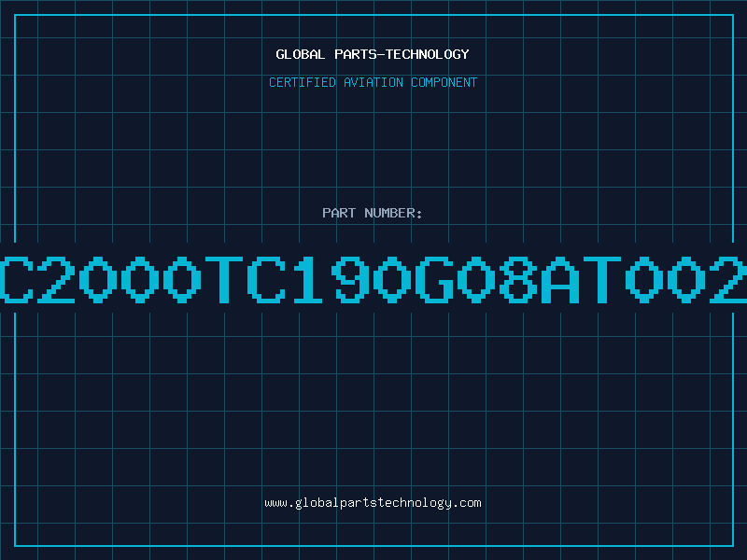Screen dimensions: 747x560
Task: Click the PART NUMBER: label
Action: (x=373, y=213)
